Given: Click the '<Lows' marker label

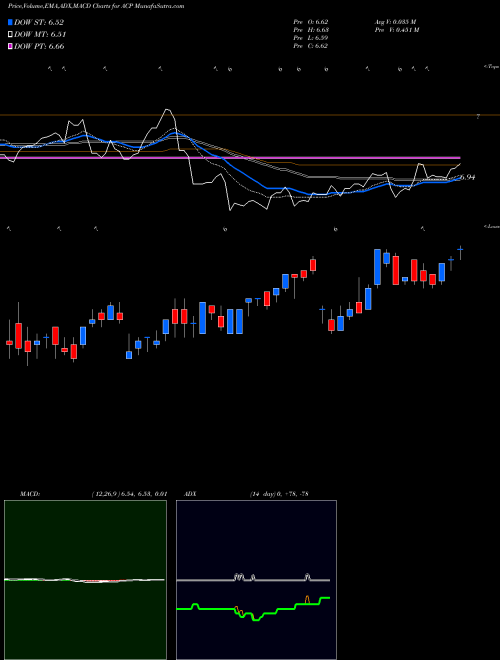Looking at the screenshot, I should (492, 226).
